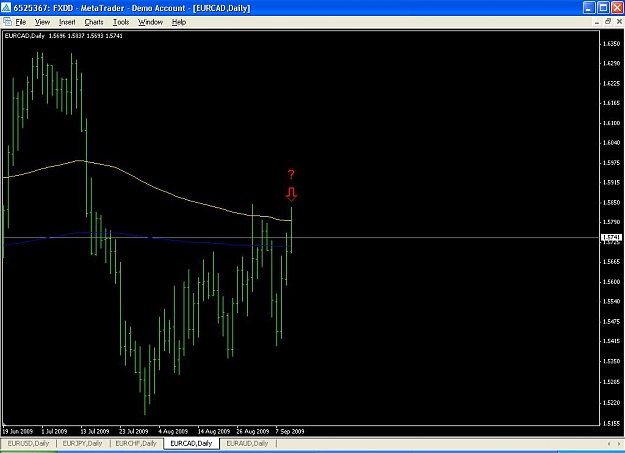625x453 pixels.
Task: Click the EURCAD,Daily OHLC header text
Action: point(64,36)
